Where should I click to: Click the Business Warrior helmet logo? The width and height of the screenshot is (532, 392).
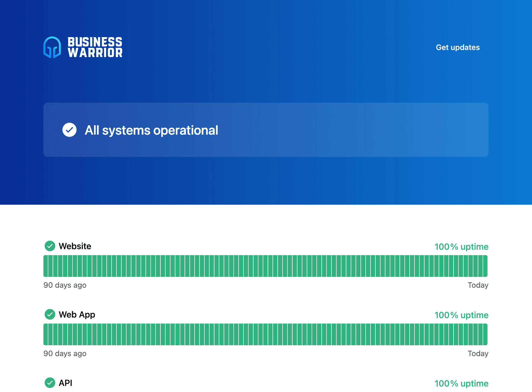tap(52, 47)
